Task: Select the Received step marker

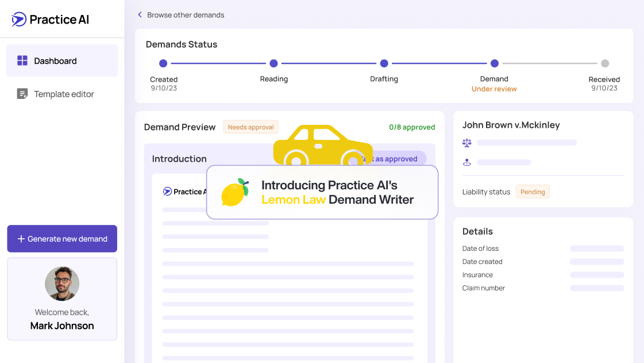Action: click(x=605, y=63)
